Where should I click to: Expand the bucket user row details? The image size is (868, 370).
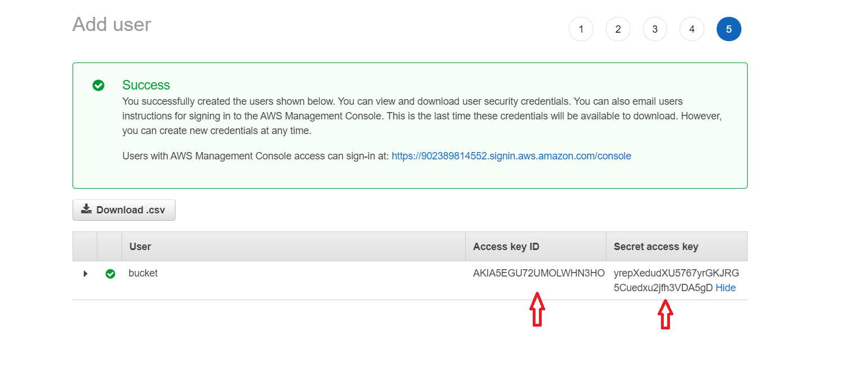[x=86, y=274]
